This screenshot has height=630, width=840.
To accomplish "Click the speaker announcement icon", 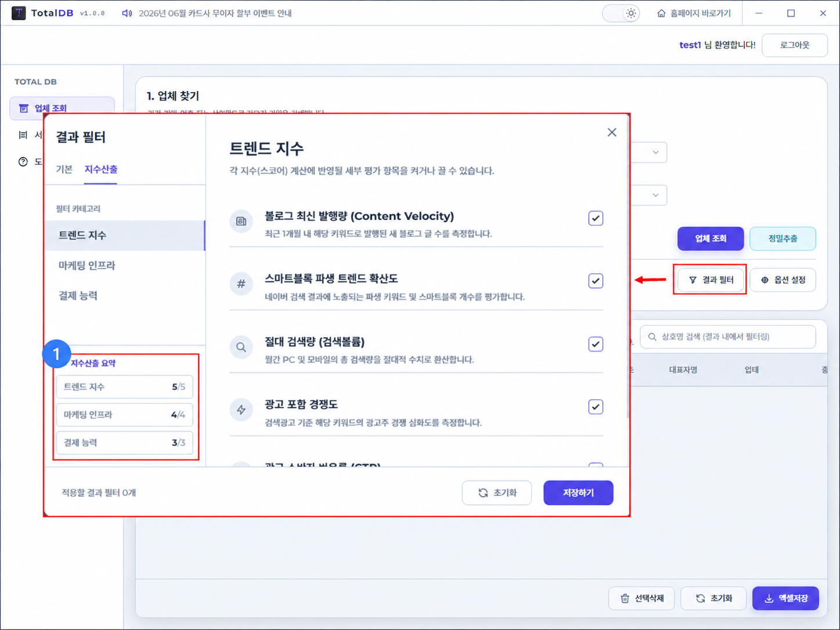I will click(126, 13).
